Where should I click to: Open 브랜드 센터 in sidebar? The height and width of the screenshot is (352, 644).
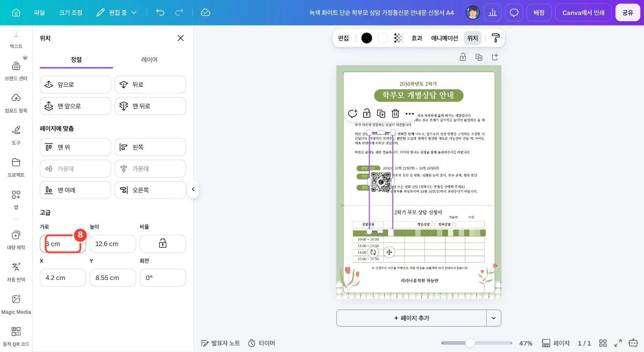tap(16, 70)
